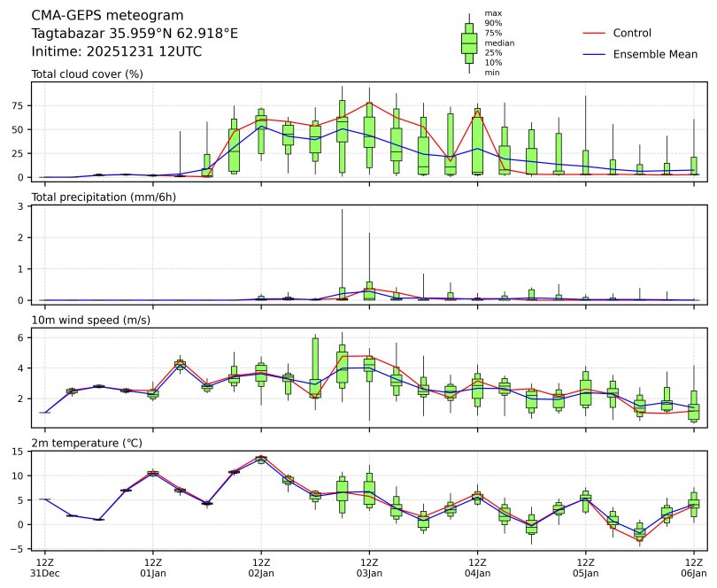Click the "15" tick on temperature y-axis
This screenshot has width=717, height=588.
coord(17,452)
